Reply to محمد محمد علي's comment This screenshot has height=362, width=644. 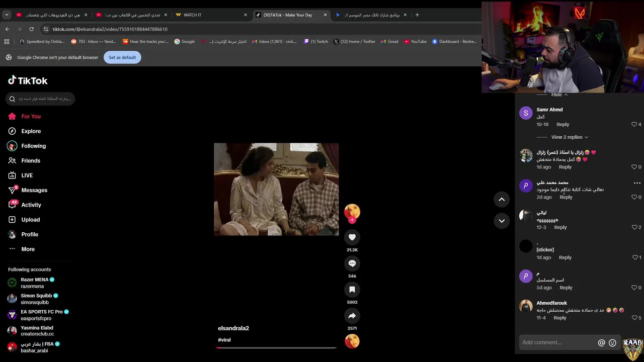[566, 197]
